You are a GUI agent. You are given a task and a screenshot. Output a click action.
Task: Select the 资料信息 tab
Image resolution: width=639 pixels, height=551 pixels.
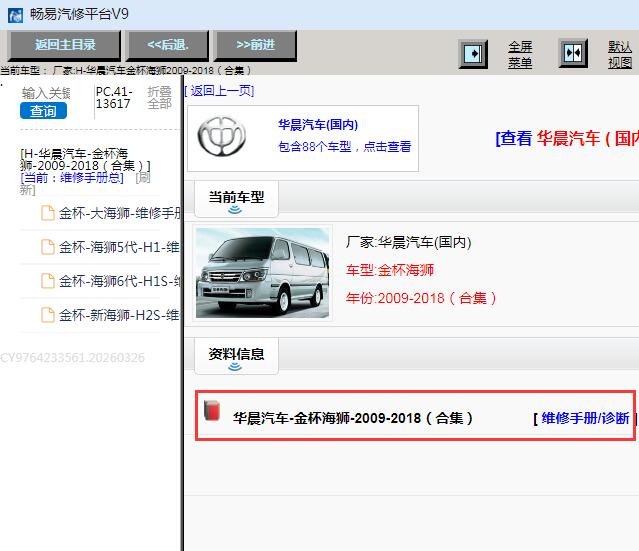click(236, 356)
